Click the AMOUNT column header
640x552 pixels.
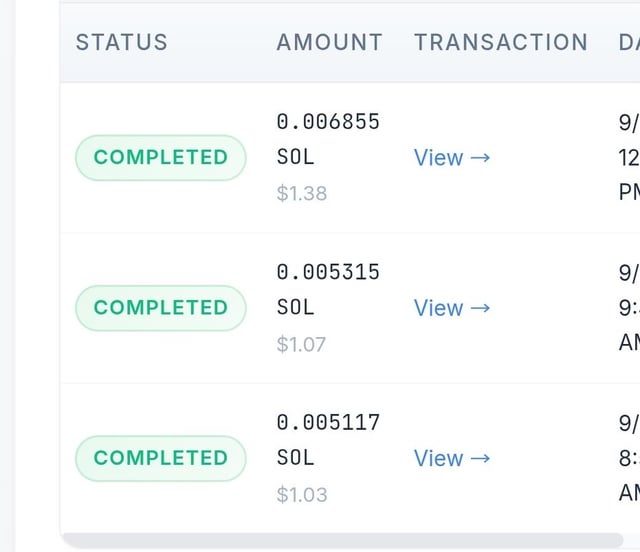(x=329, y=42)
